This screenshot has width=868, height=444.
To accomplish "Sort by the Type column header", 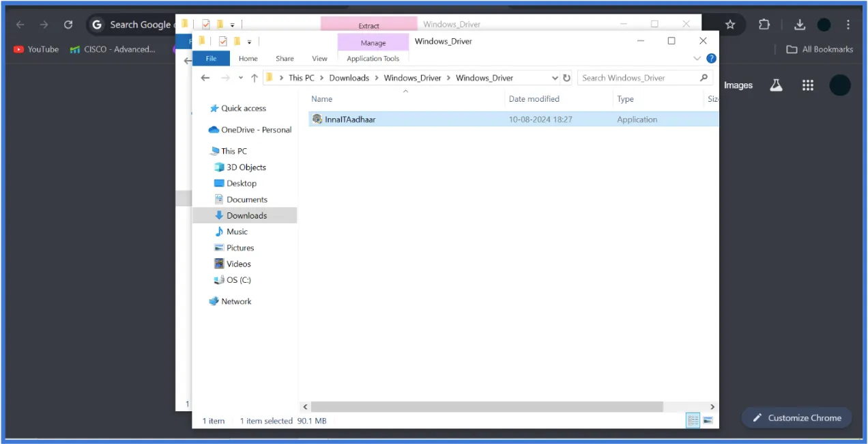I will (625, 99).
